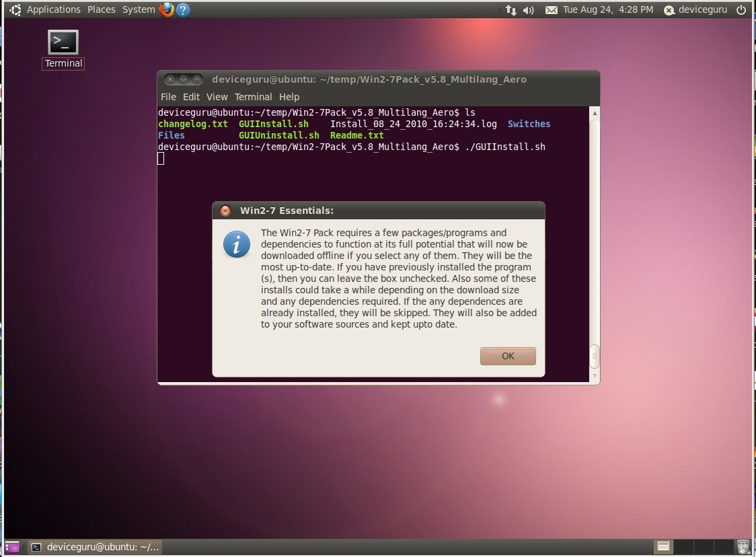
Task: Open the help launcher question mark icon
Action: click(183, 9)
